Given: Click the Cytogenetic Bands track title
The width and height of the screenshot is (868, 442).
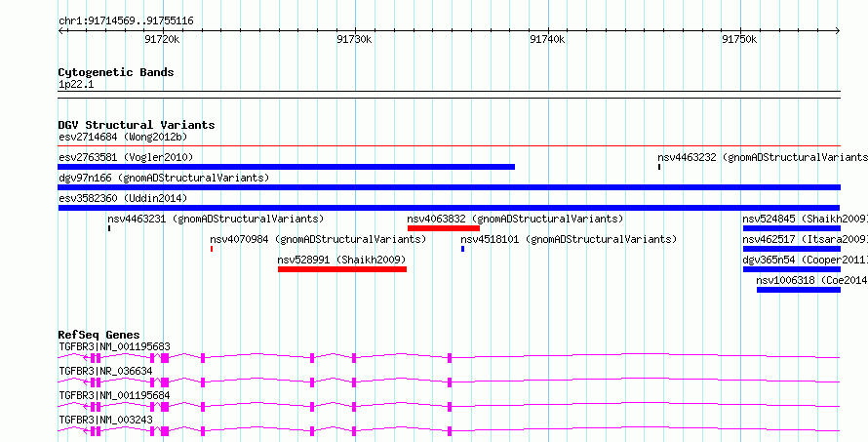Looking at the screenshot, I should point(116,72).
